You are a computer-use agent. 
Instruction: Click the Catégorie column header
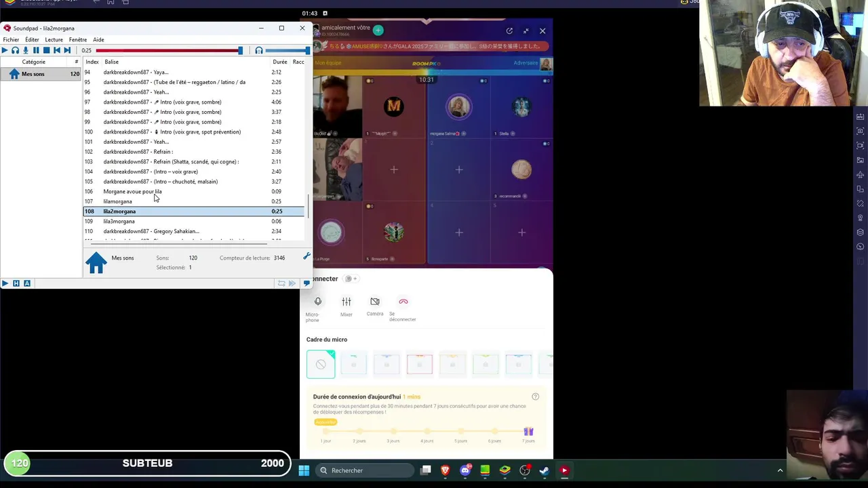34,62
